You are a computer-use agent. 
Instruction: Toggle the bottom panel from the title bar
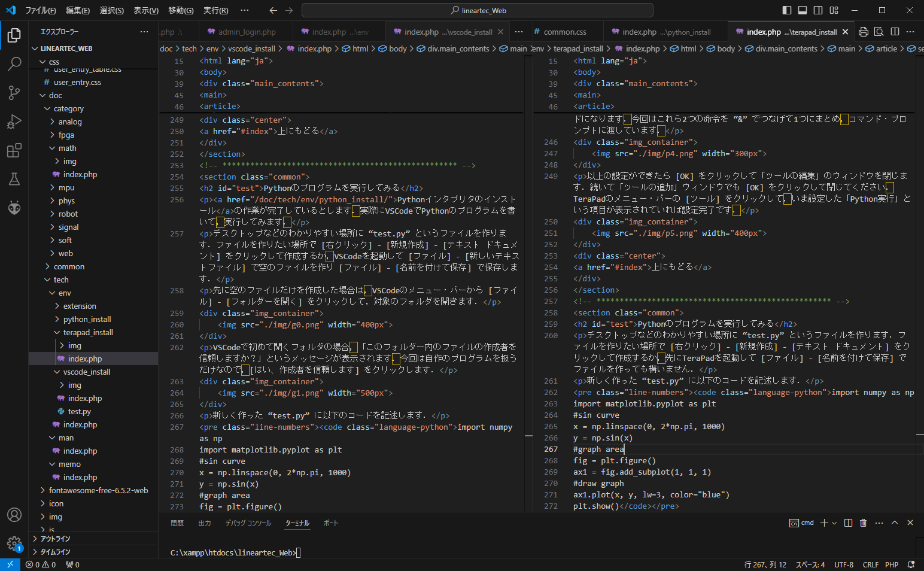pyautogui.click(x=803, y=10)
